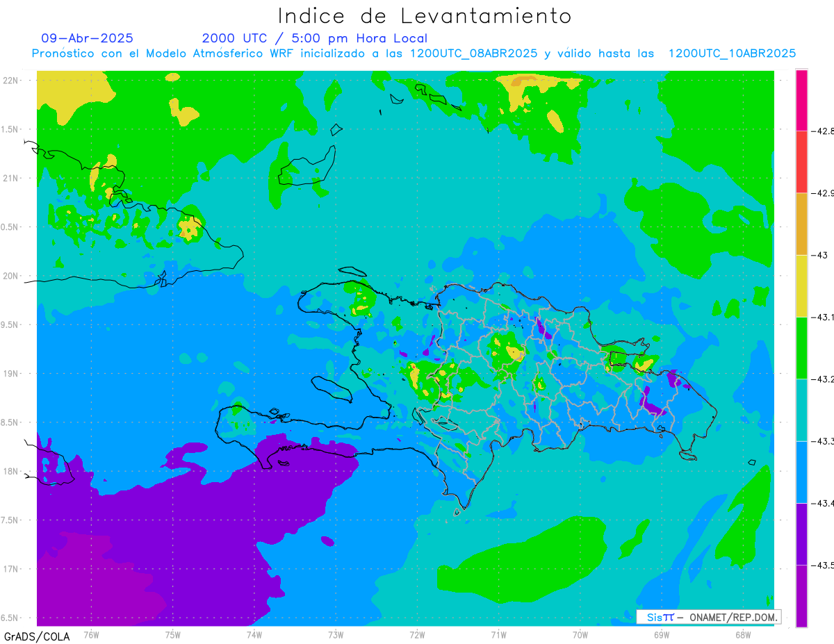
Task: Click the '-42.8' color bar value
Action: [x=824, y=131]
